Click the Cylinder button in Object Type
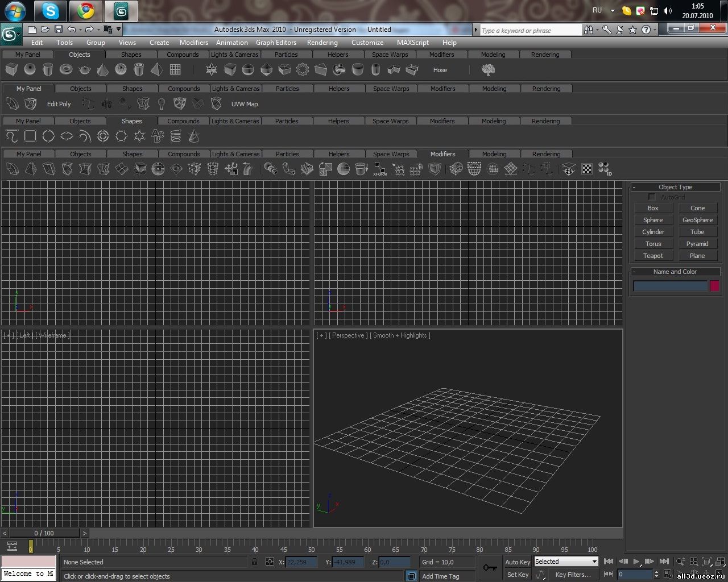Viewport: 728px width, 582px height. [x=653, y=232]
